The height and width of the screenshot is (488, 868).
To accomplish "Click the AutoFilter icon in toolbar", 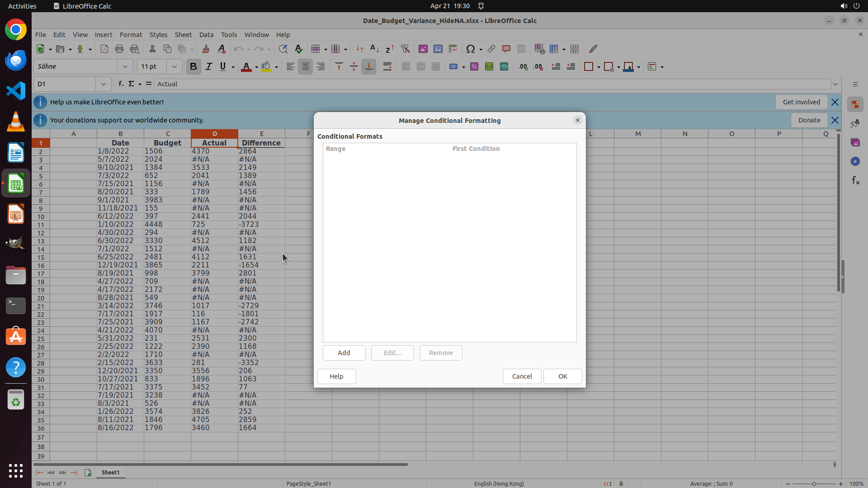I will click(x=405, y=49).
